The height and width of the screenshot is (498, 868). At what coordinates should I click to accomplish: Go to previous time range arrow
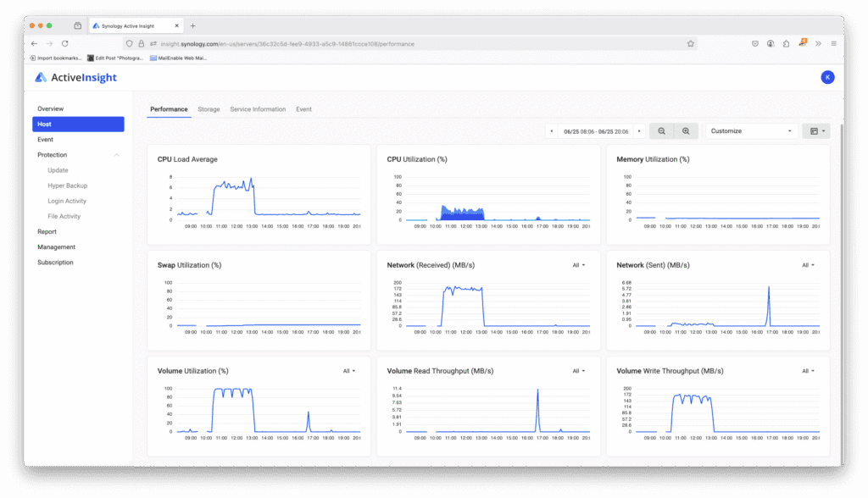tap(552, 131)
